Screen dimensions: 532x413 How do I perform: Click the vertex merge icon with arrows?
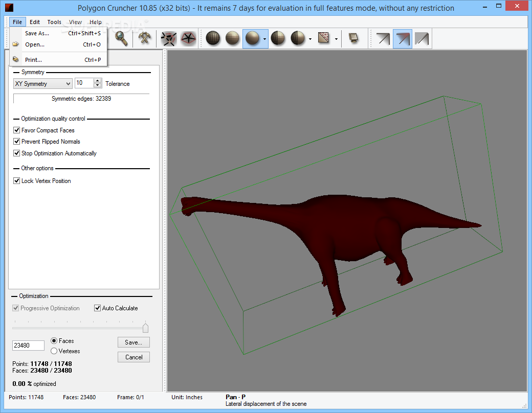[168, 39]
